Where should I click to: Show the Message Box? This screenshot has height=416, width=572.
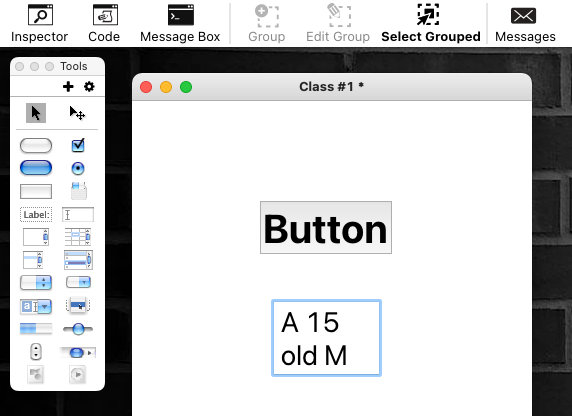pyautogui.click(x=180, y=23)
